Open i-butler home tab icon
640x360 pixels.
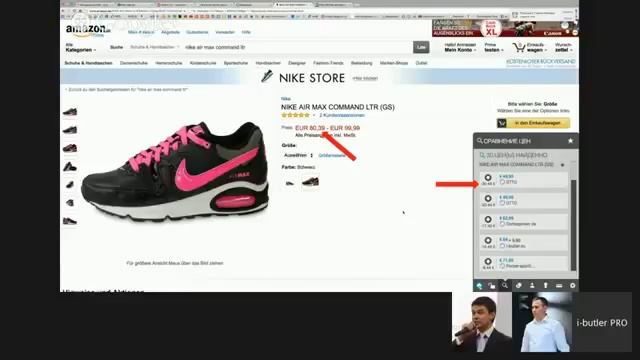[480, 286]
